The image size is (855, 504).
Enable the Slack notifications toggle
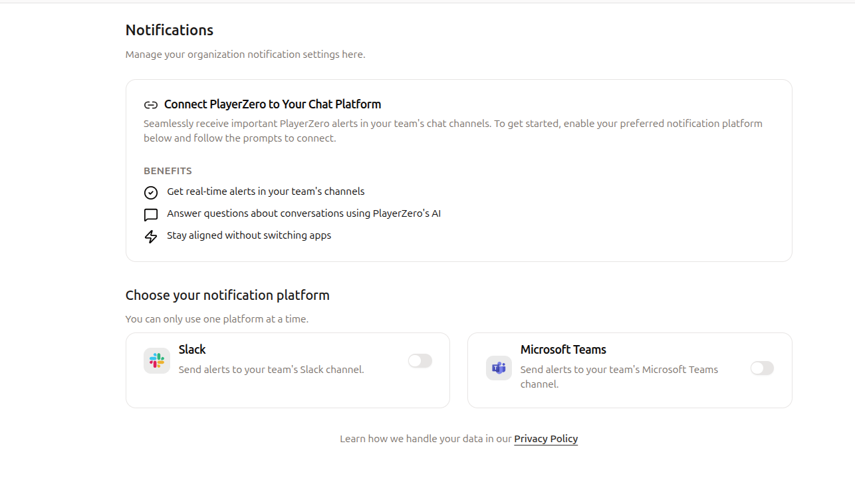pos(420,360)
